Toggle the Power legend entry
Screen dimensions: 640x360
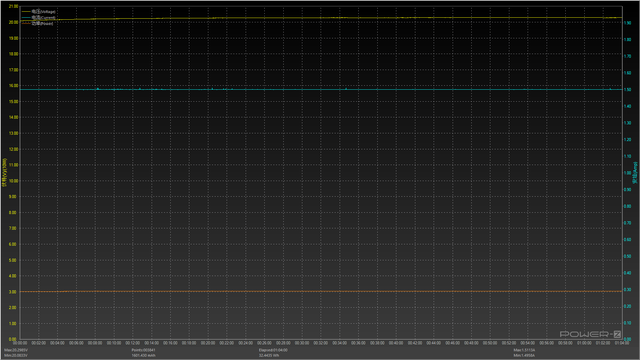(42, 23)
